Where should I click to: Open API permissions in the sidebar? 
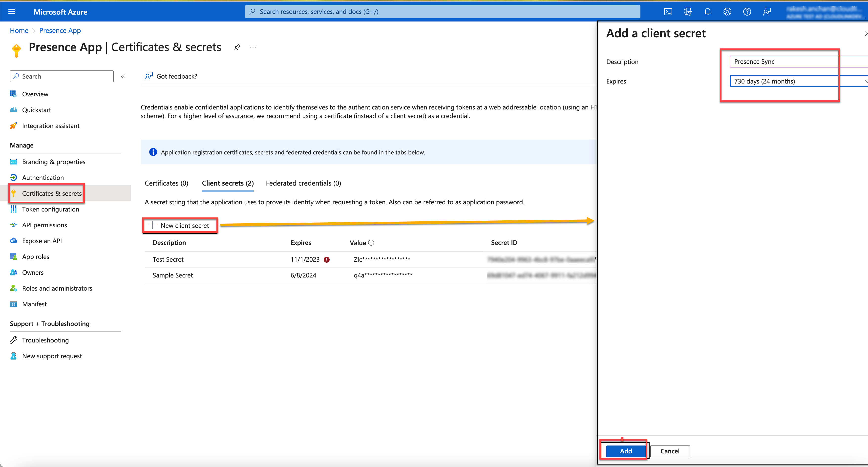[44, 225]
